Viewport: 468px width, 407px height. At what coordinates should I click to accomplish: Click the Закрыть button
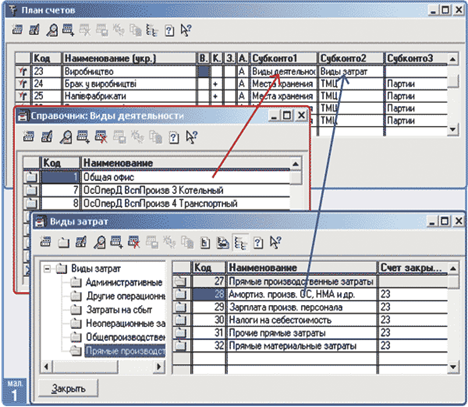(x=68, y=388)
